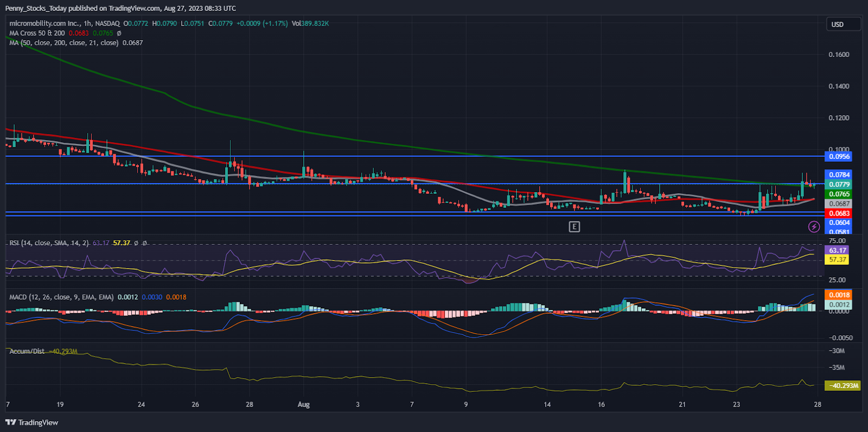Click the yellow 57.37 RSI axis label

[838, 260]
